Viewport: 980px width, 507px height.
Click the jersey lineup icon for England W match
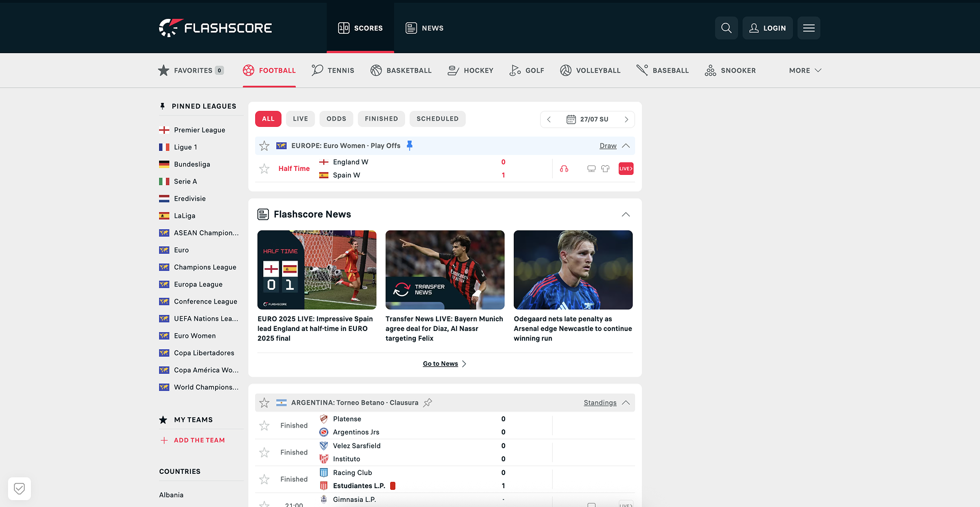tap(605, 169)
